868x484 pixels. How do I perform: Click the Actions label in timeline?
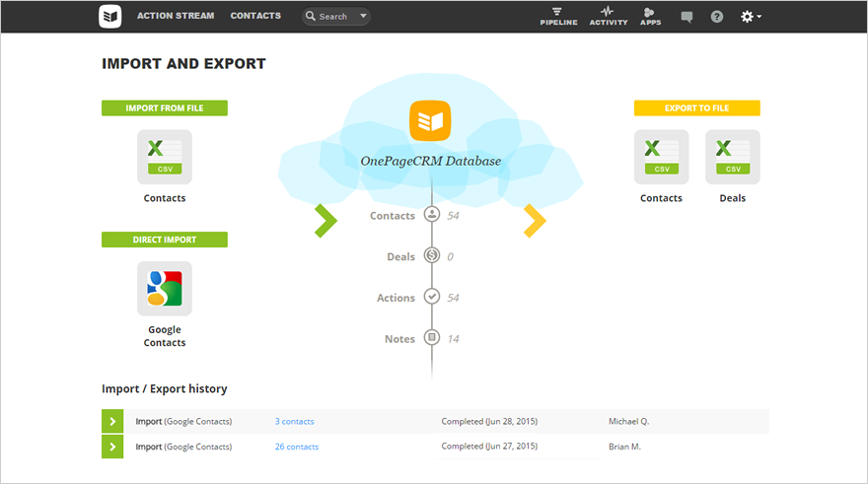coord(396,298)
